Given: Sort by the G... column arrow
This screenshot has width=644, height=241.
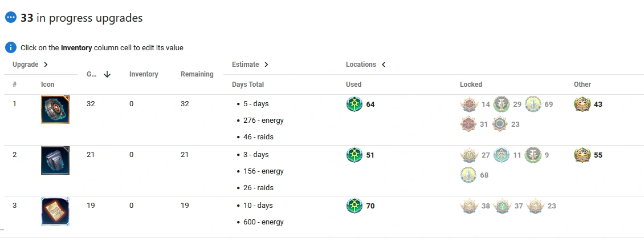Looking at the screenshot, I should (x=107, y=74).
